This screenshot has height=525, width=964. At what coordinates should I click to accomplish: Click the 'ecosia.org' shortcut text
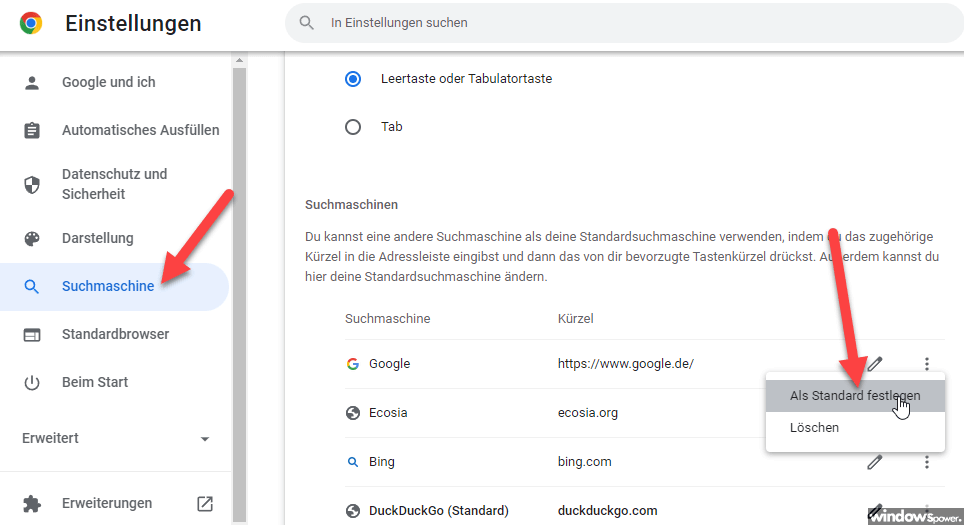pyautogui.click(x=588, y=412)
